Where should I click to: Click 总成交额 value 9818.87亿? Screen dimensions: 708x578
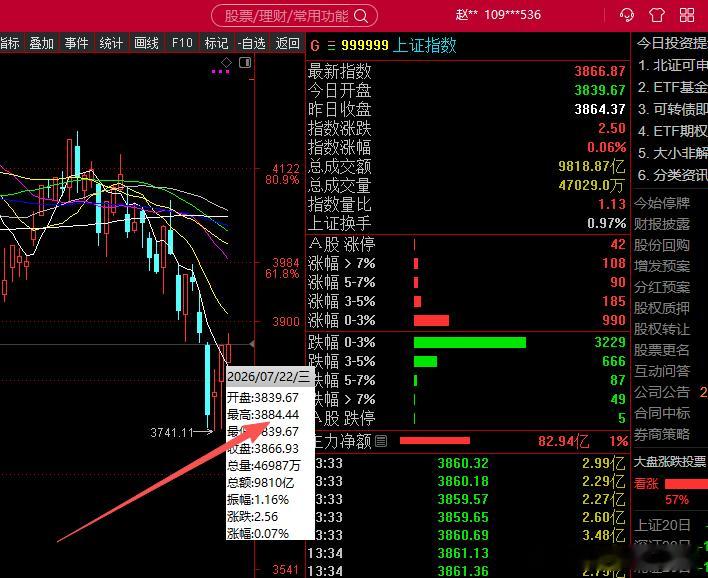[x=592, y=166]
